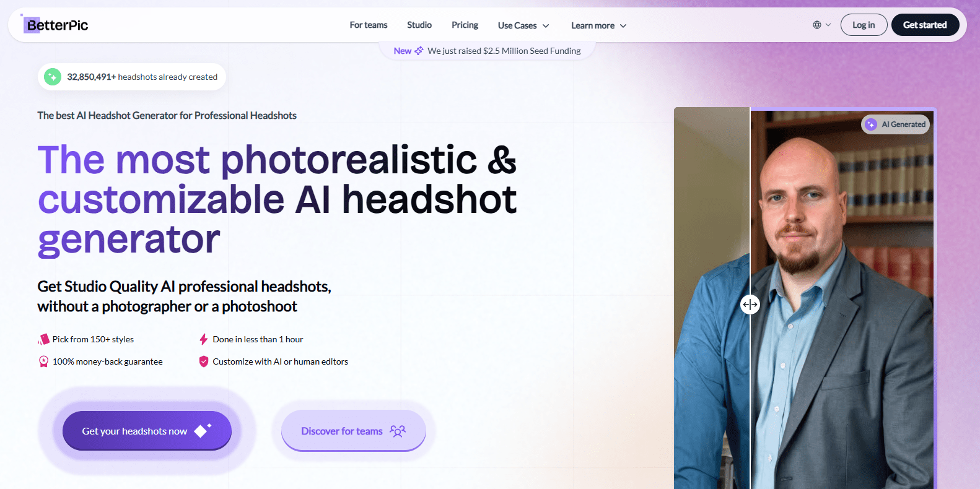Expand the Learn more menu
Viewport: 980px width, 489px height.
pyautogui.click(x=598, y=25)
